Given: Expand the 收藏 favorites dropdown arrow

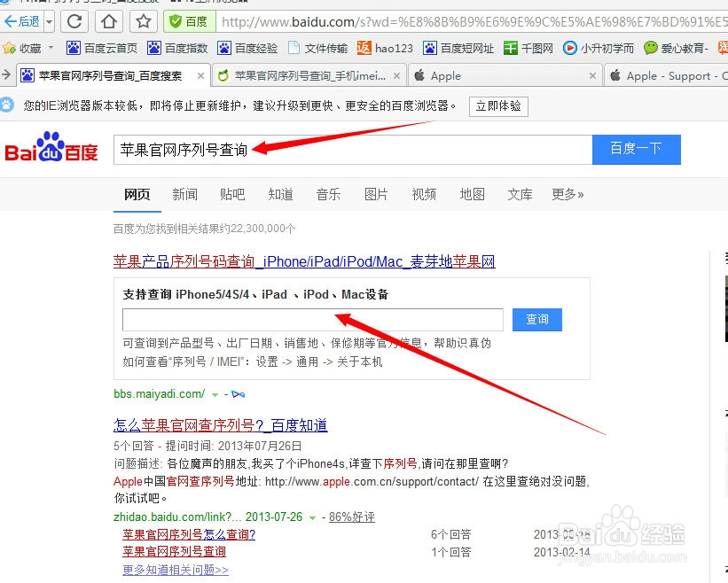Looking at the screenshot, I should click(51, 48).
